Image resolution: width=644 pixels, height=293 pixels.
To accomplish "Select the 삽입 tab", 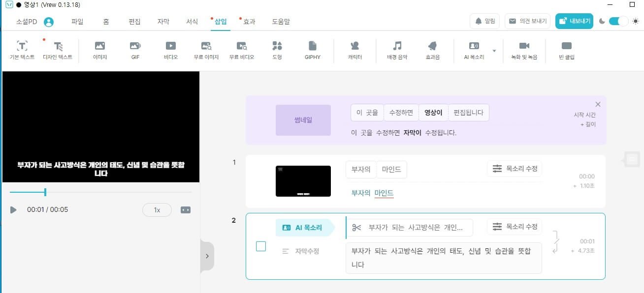I will (x=221, y=22).
